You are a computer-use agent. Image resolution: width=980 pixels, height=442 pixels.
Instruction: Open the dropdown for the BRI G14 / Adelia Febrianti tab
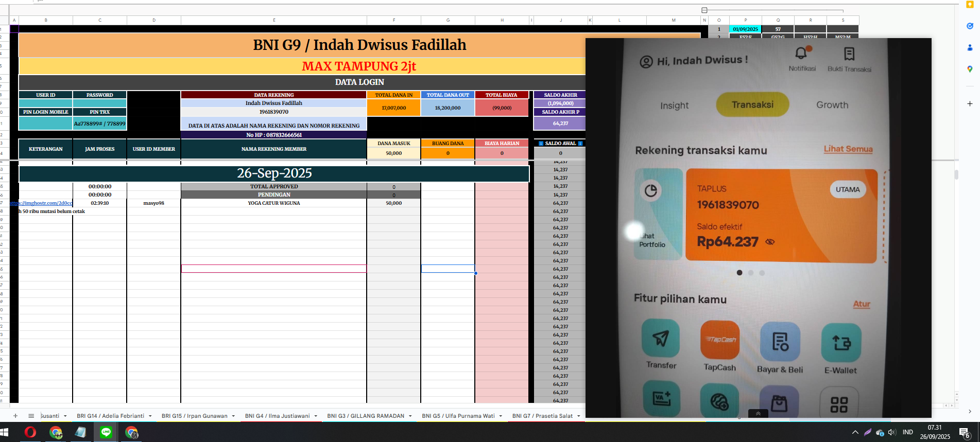150,416
